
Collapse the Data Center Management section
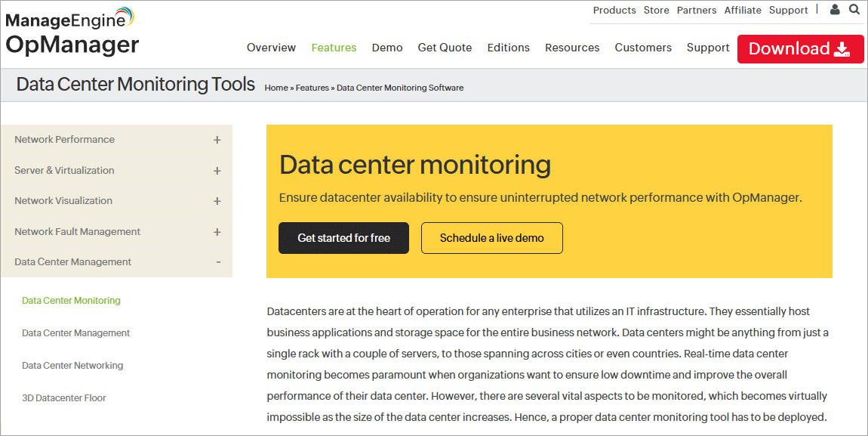coord(218,262)
